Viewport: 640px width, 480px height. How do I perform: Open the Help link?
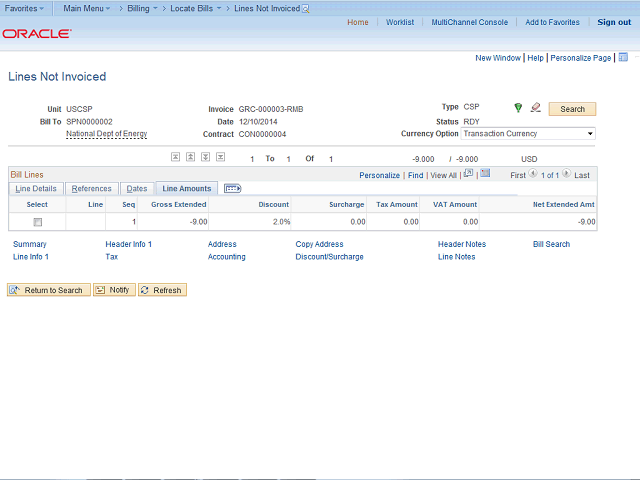[535, 58]
